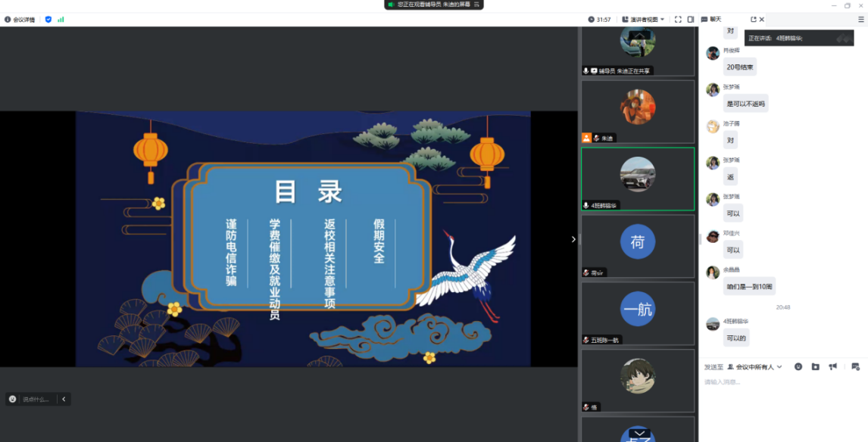Click the folder file-send icon in chat
The width and height of the screenshot is (868, 442).
pyautogui.click(x=815, y=366)
